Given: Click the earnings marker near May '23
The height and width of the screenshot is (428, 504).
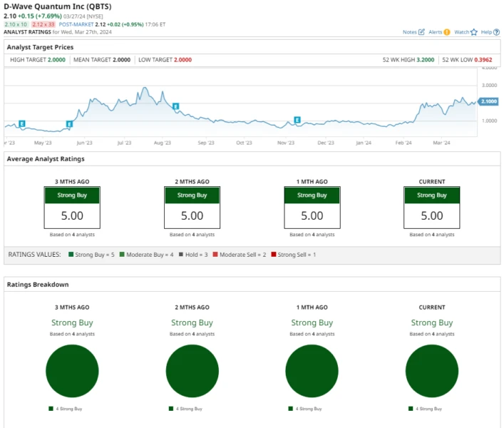Looking at the screenshot, I should [22, 124].
